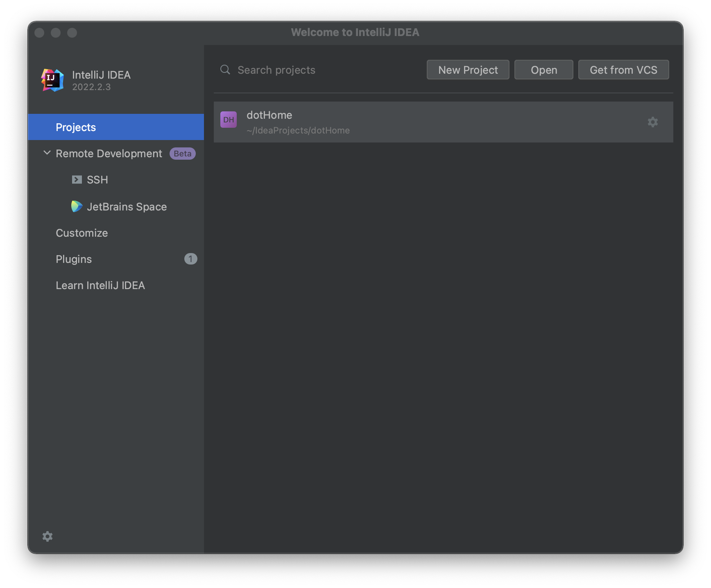
Task: Click the New Project button
Action: click(x=468, y=70)
